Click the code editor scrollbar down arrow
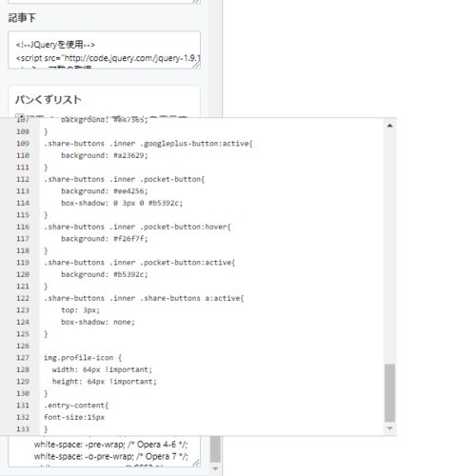 [389, 428]
